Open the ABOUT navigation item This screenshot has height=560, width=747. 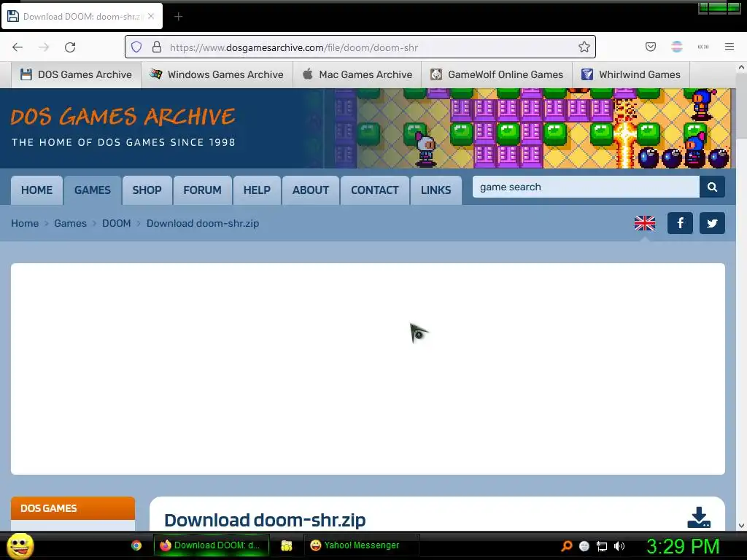coord(311,190)
